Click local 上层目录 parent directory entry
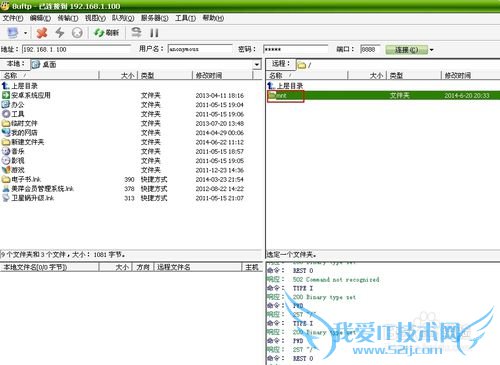 tap(20, 86)
